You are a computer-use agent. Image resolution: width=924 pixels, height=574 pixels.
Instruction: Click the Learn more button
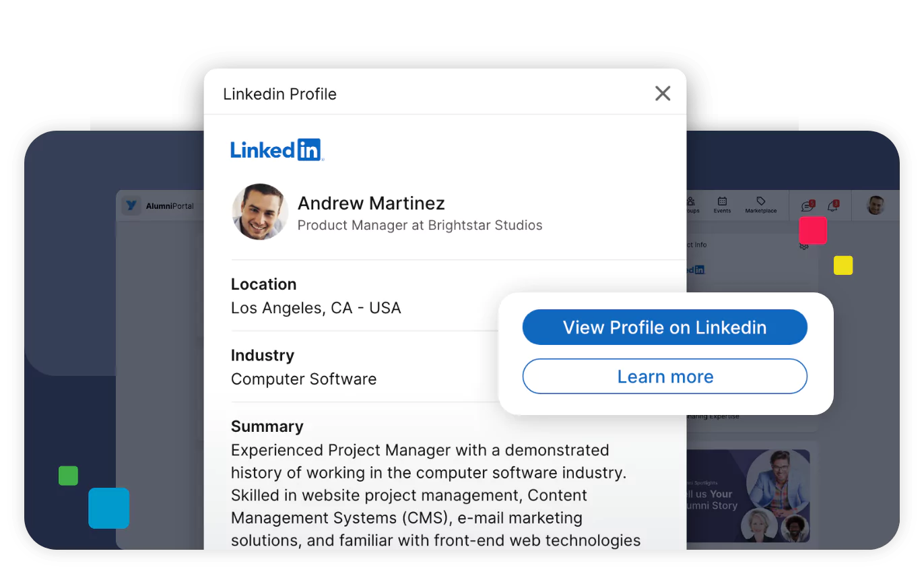click(665, 376)
